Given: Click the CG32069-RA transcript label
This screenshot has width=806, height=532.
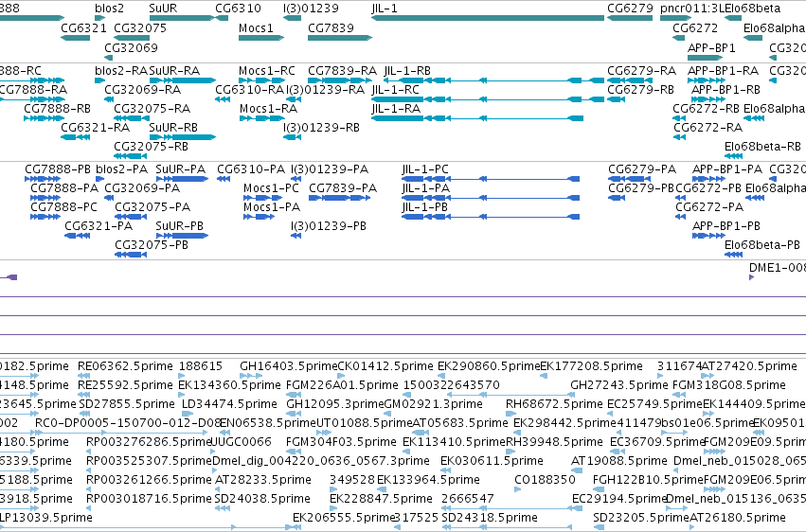Looking at the screenshot, I should pyautogui.click(x=142, y=89).
